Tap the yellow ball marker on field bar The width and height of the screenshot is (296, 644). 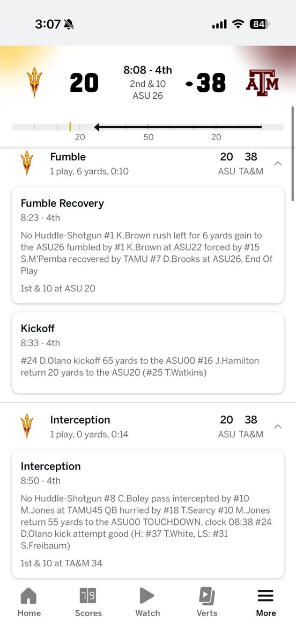[x=70, y=127]
